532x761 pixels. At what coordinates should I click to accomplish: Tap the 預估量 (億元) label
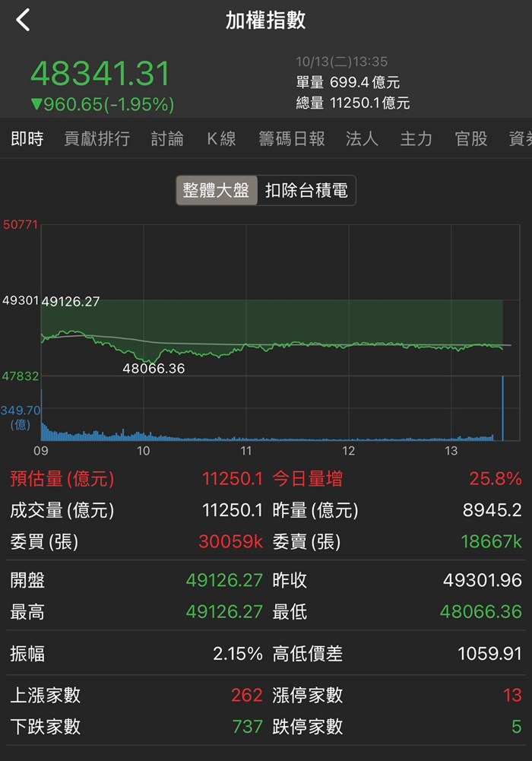62,479
